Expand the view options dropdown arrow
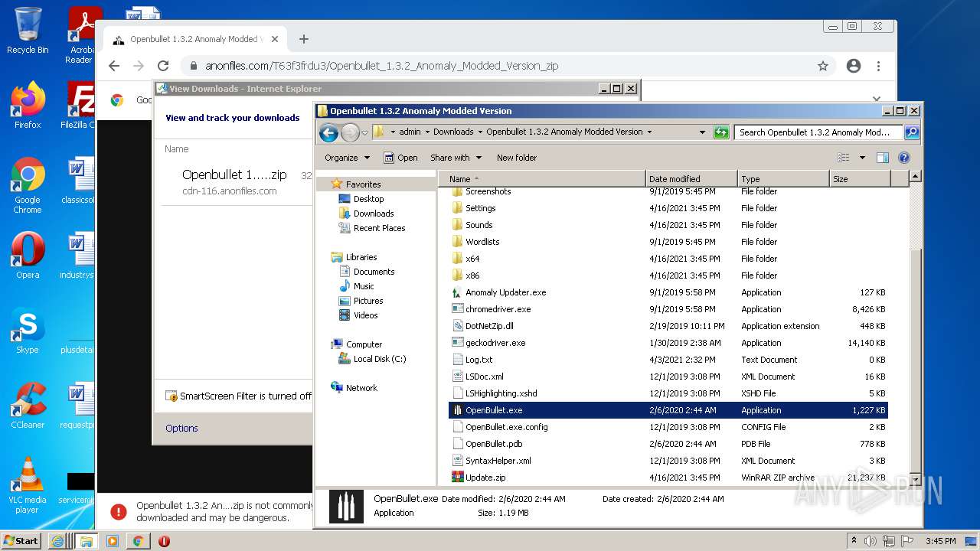Image resolution: width=980 pixels, height=551 pixels. coord(862,158)
